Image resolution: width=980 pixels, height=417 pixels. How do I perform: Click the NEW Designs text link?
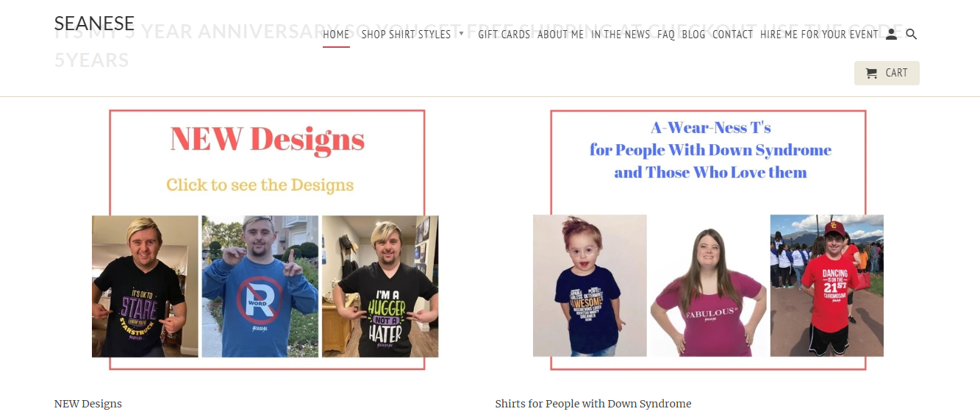(x=88, y=404)
